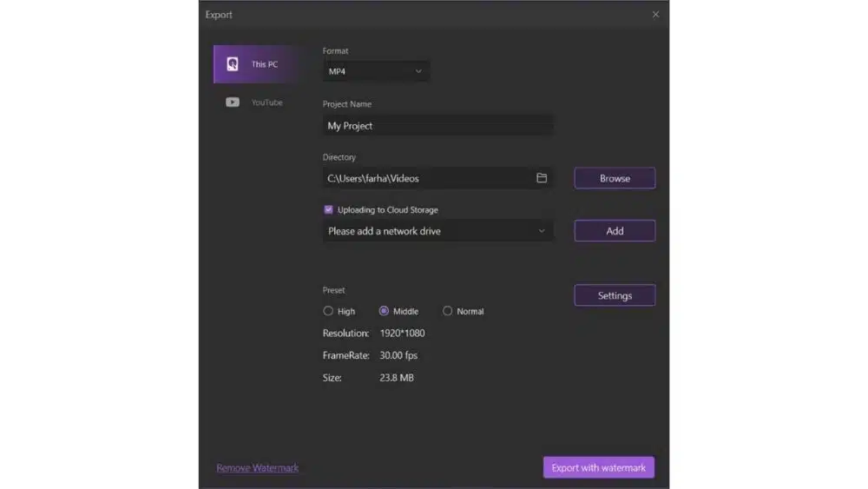Image resolution: width=868 pixels, height=489 pixels.
Task: Choose the Normal preset option
Action: [x=448, y=311]
